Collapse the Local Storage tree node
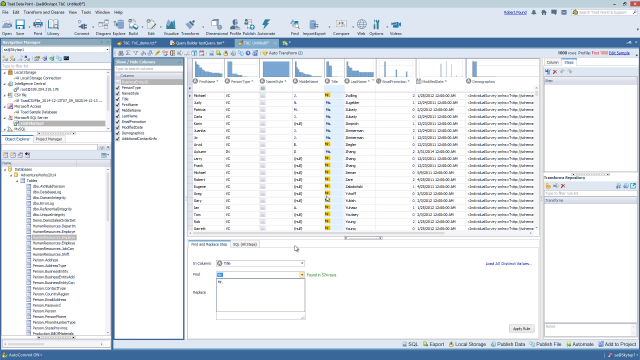The image size is (640, 360). pyautogui.click(x=5, y=72)
